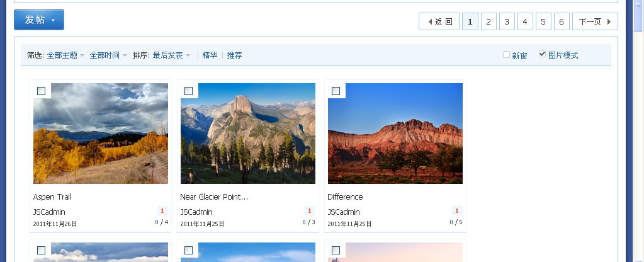This screenshot has height=262, width=644.
Task: Click reply count 0 on Near Glacier Point
Action: 304,222
